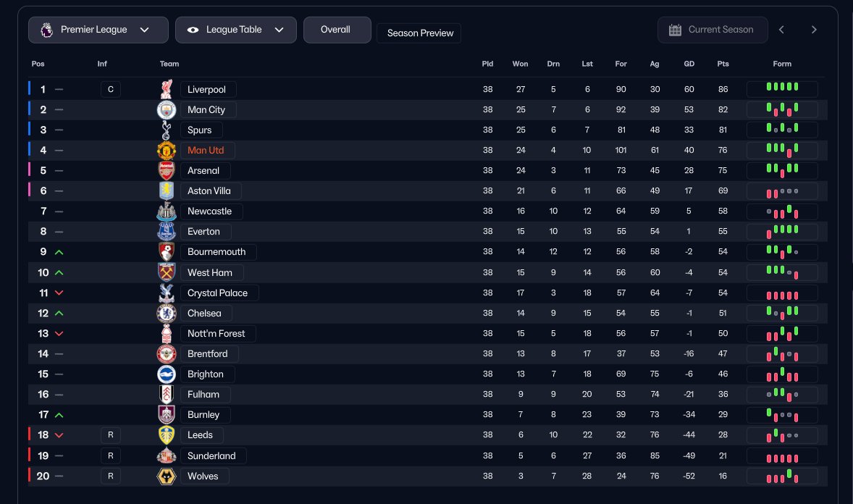853x504 pixels.
Task: Switch to the Season Preview tab
Action: click(x=419, y=33)
